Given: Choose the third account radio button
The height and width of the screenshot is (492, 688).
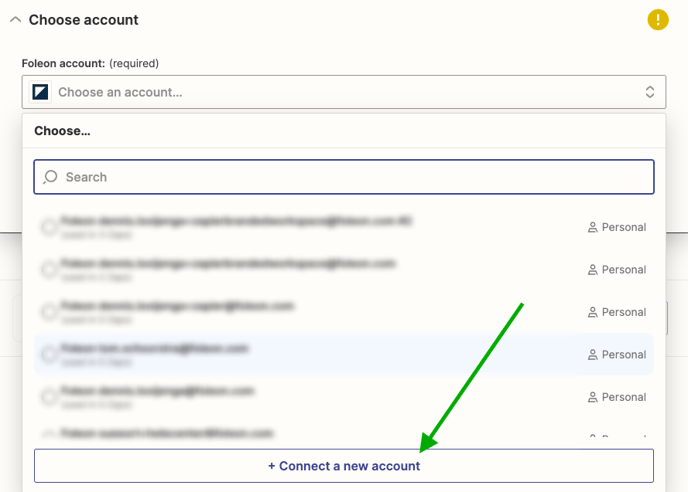Looking at the screenshot, I should 48,312.
